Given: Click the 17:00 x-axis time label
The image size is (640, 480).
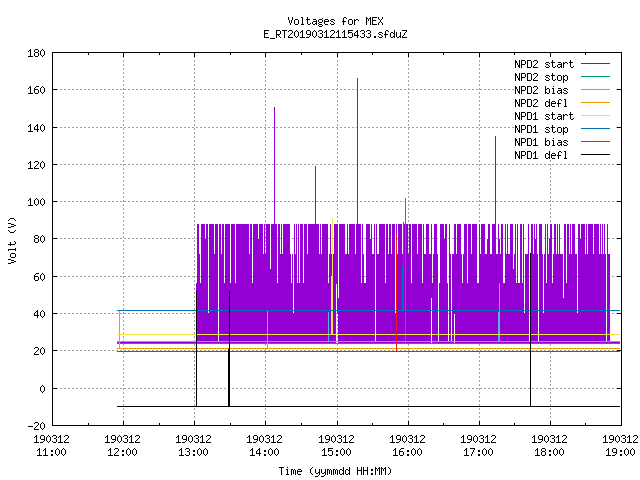Looking at the screenshot, I should tap(478, 452).
